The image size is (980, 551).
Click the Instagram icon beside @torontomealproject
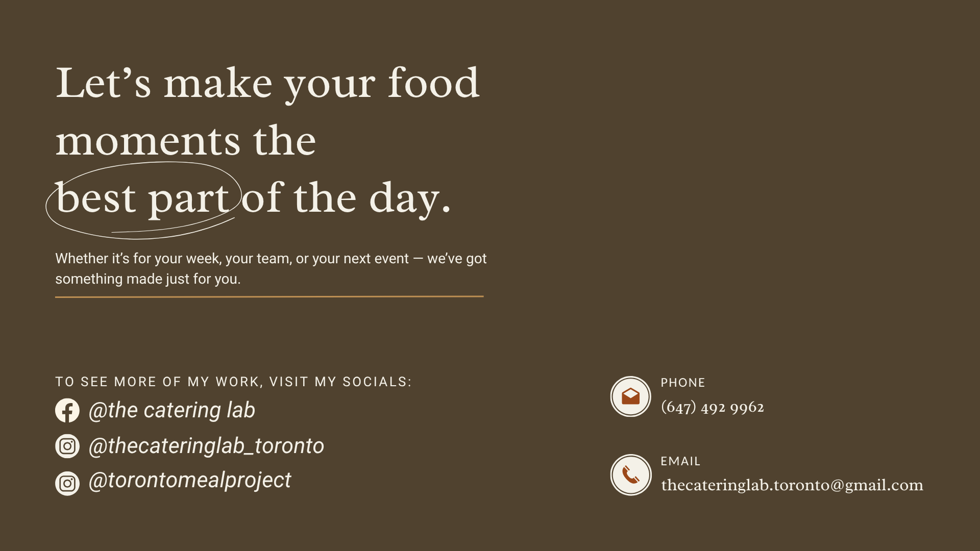[x=67, y=483]
